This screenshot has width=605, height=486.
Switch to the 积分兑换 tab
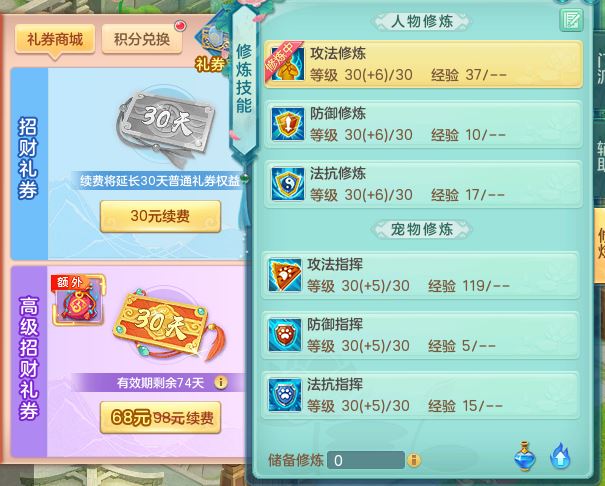pos(142,39)
